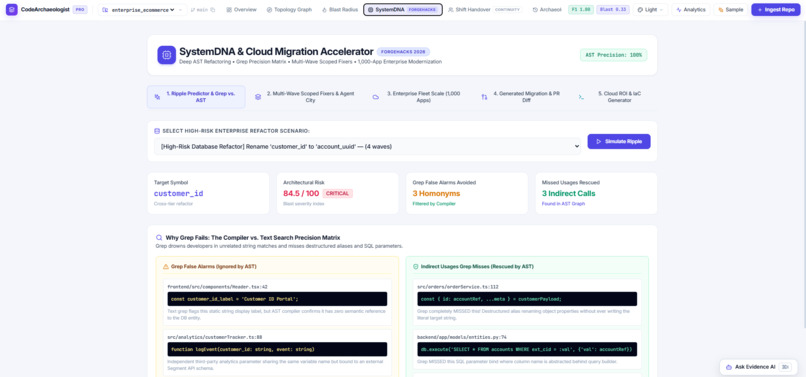
Task: Click the CRITICAL badge
Action: (338, 193)
